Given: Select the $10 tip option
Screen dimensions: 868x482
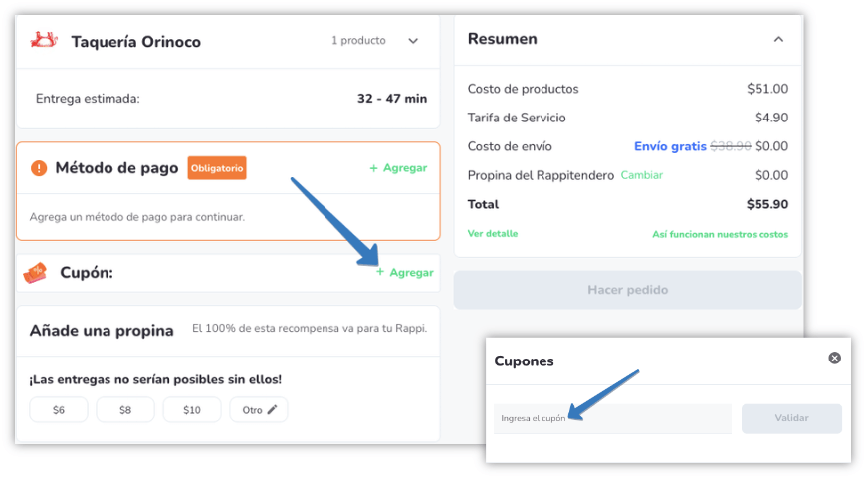Looking at the screenshot, I should [x=191, y=410].
